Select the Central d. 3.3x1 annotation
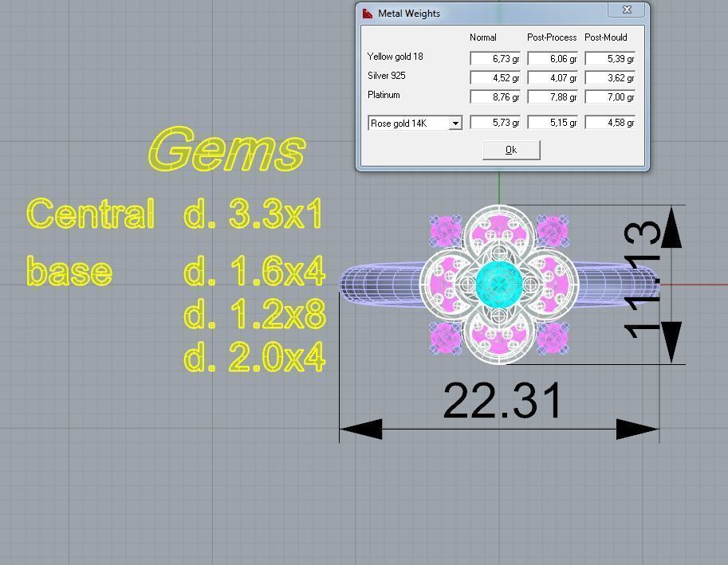Screen dimensions: 728x565 (x=174, y=214)
